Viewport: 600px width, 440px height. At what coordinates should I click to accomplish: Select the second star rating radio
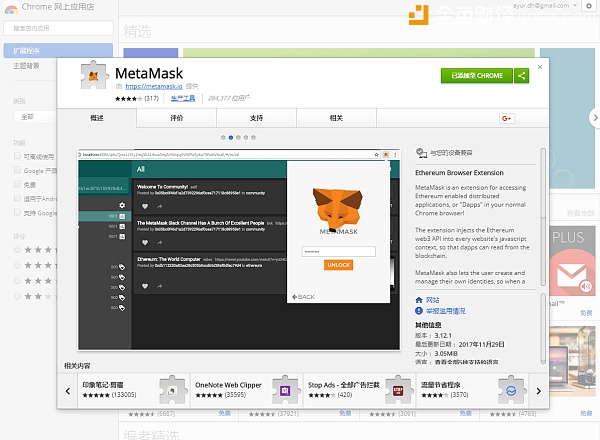tap(17, 265)
